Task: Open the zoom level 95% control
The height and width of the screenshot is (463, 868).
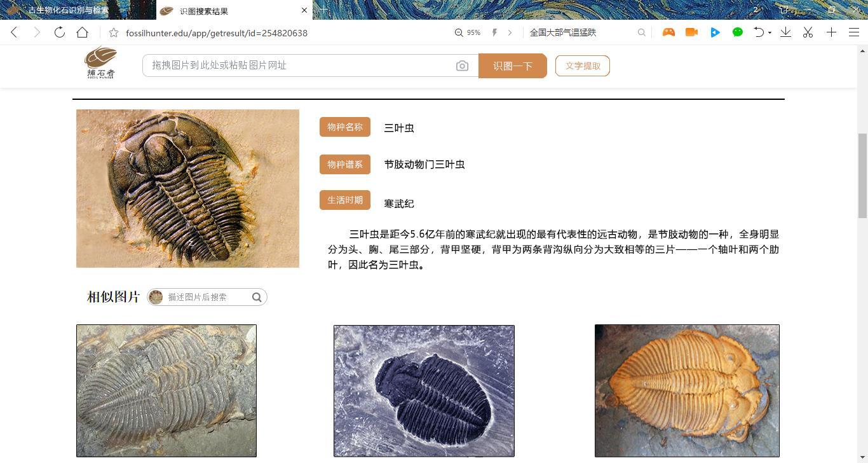Action: point(467,32)
